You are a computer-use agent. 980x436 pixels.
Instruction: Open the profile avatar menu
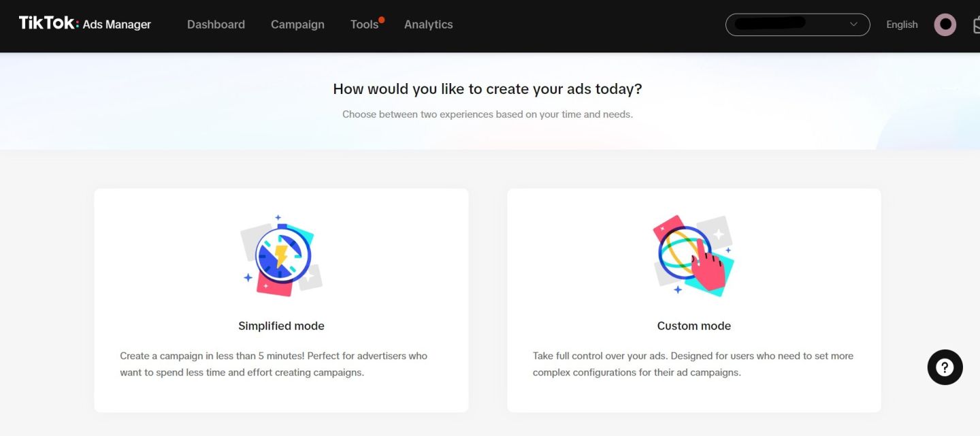click(x=945, y=25)
